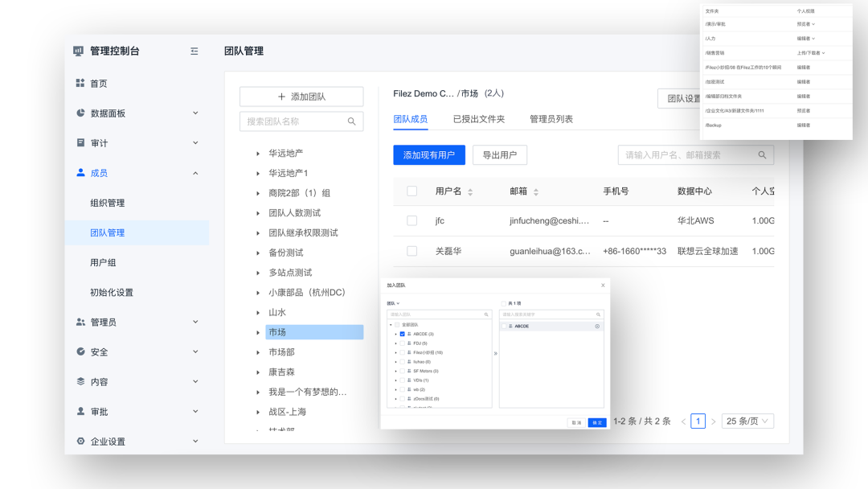
Task: Click search icon in dialog's right keyword search
Action: tap(599, 314)
